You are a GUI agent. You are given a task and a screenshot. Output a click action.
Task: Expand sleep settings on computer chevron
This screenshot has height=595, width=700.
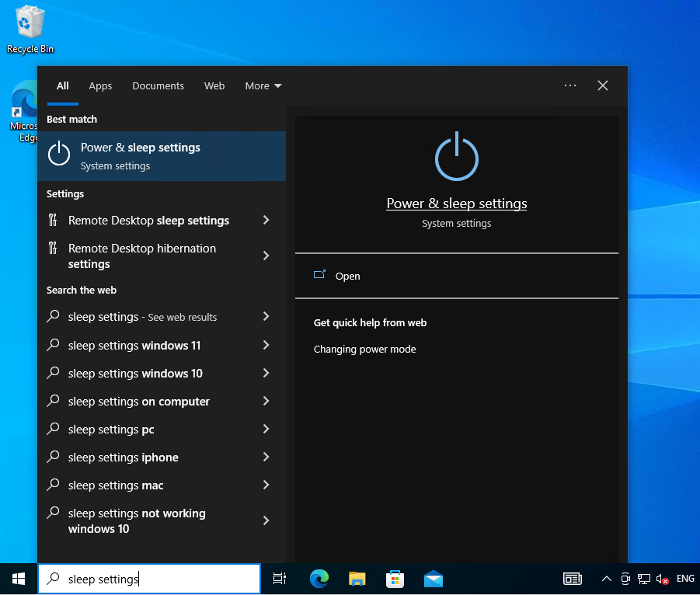tap(266, 401)
